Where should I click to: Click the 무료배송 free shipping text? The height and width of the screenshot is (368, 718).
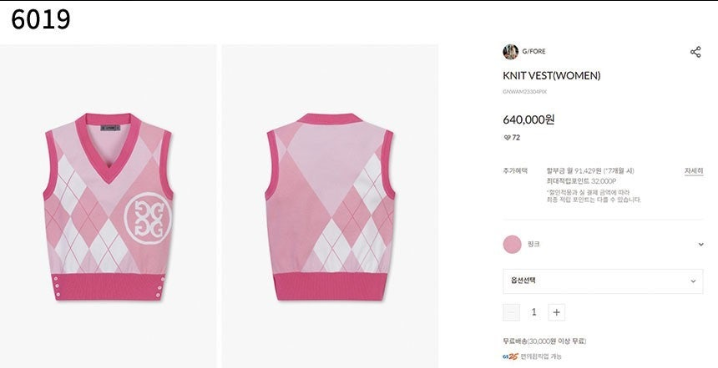click(515, 341)
